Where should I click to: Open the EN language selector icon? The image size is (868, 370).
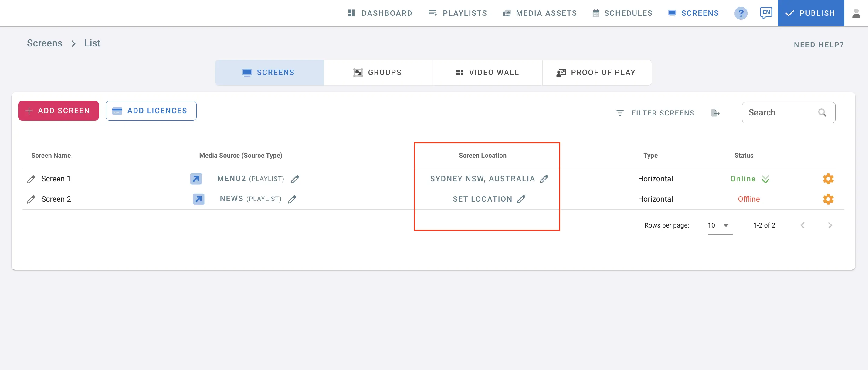765,13
